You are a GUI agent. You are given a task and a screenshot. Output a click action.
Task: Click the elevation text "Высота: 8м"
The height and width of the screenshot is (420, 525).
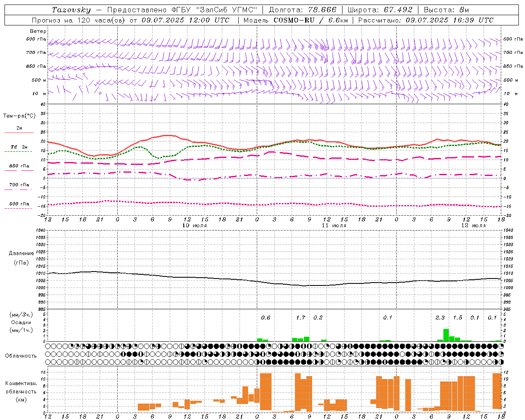(x=446, y=10)
